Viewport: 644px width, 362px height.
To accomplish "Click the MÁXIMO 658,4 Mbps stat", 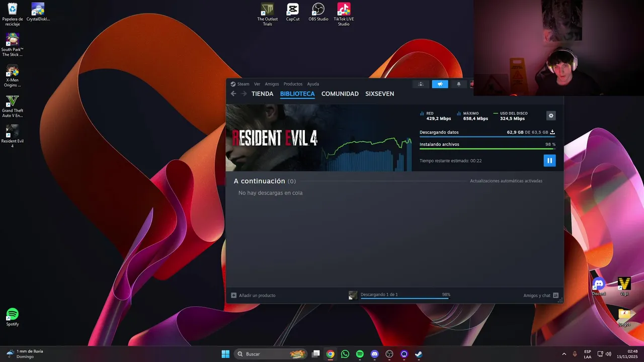I will [x=472, y=116].
